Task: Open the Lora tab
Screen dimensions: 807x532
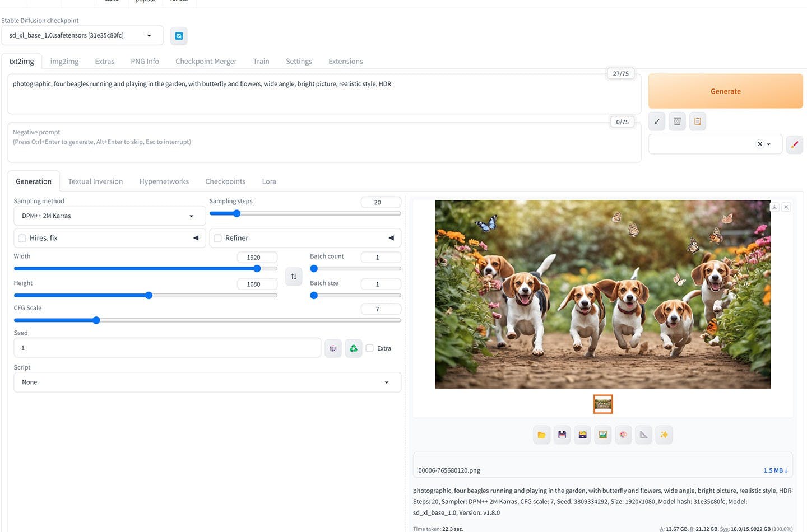Action: tap(269, 181)
